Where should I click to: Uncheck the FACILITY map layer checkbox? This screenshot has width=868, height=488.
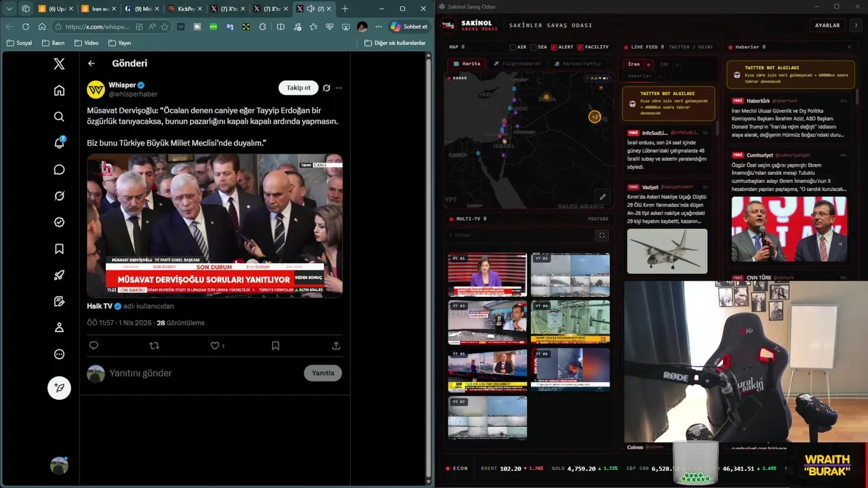(x=580, y=47)
